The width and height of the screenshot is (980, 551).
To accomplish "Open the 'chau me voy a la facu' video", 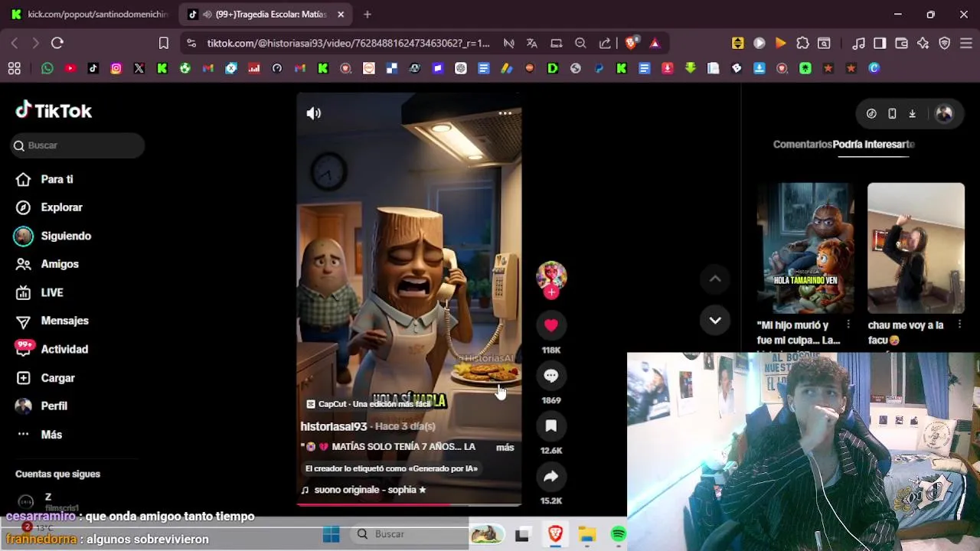I will pyautogui.click(x=916, y=248).
